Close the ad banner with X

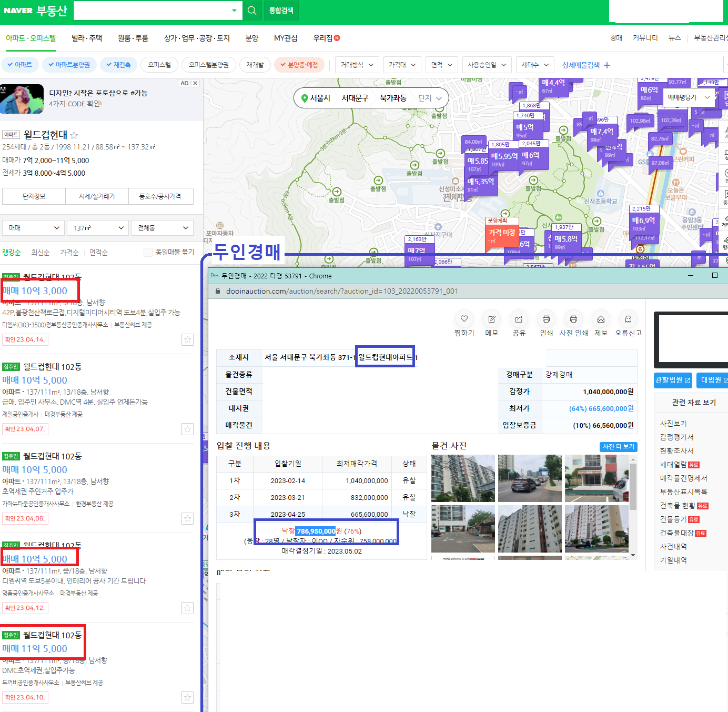click(195, 83)
